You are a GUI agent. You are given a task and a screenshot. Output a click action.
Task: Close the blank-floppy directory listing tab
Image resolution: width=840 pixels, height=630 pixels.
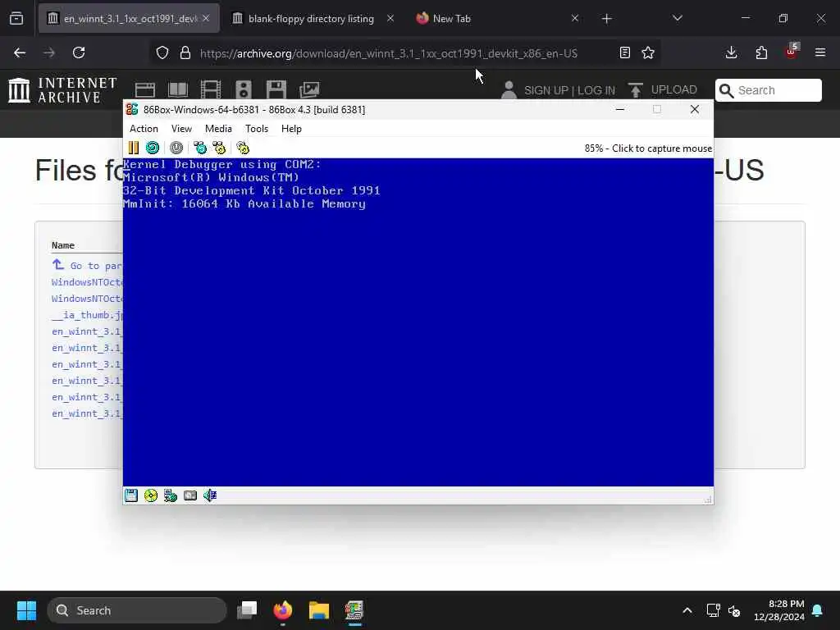coord(390,18)
